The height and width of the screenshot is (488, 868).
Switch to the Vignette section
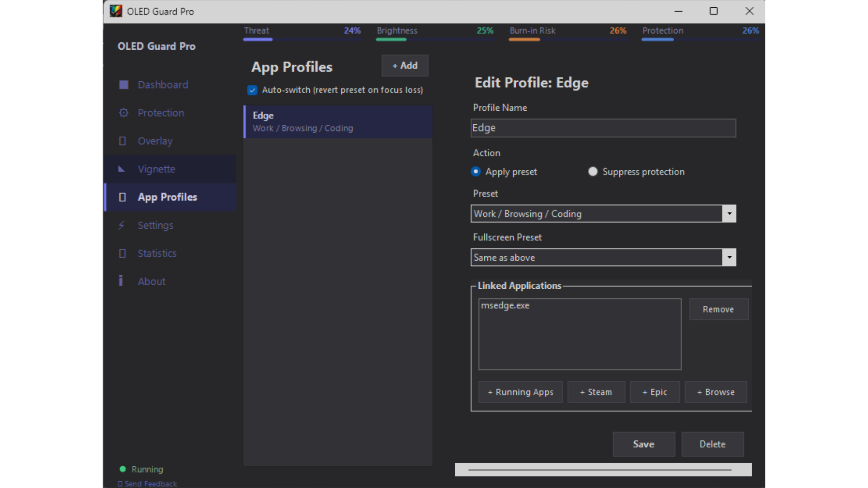pos(156,169)
